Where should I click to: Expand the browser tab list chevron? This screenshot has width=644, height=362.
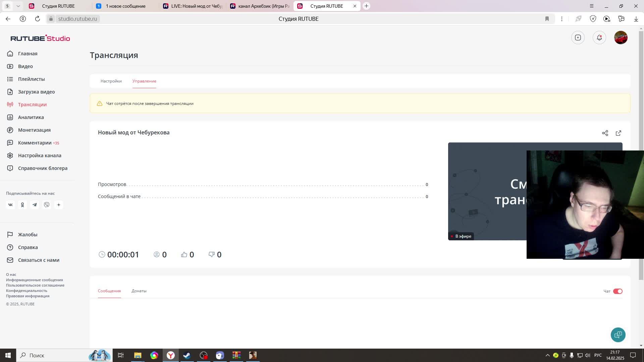pyautogui.click(x=18, y=6)
